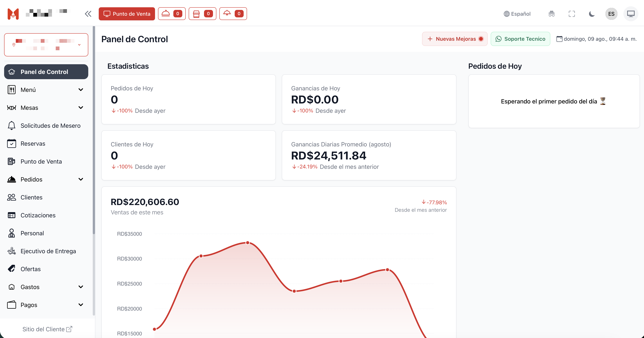Screen dimensions: 644x338
Task: Click the Pedidos cloche icon in sidebar
Action: (x=12, y=179)
